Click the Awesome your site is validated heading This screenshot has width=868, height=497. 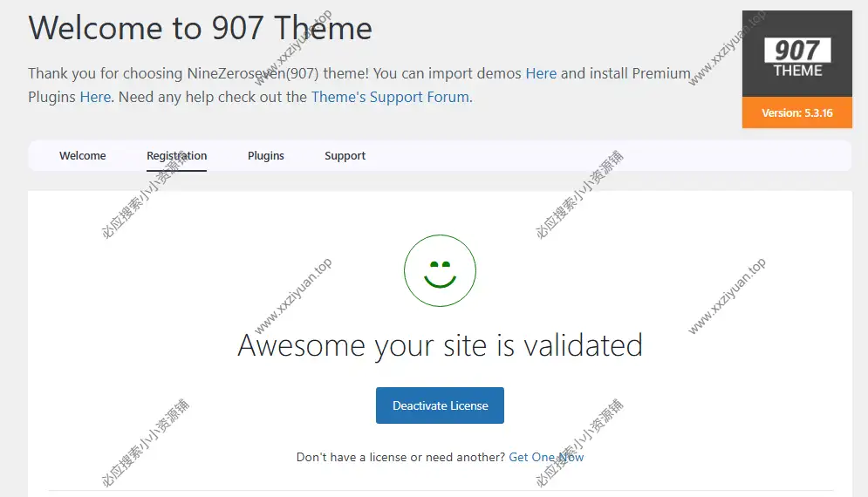pyautogui.click(x=440, y=345)
